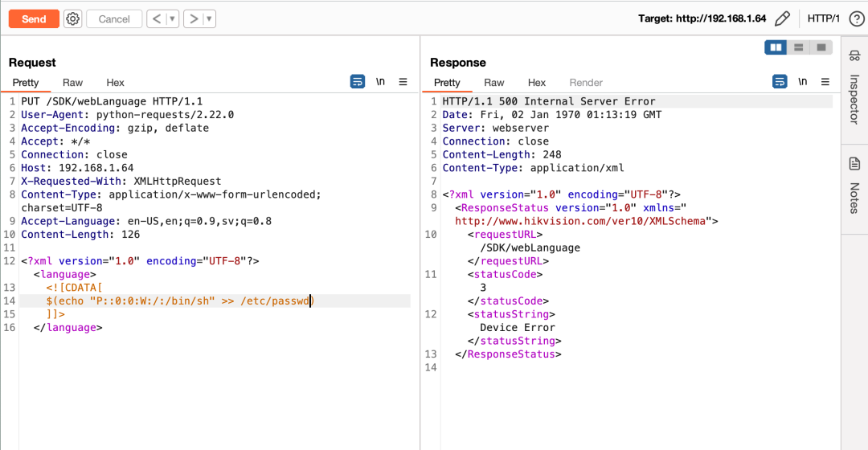Select Request Pretty tab

(x=26, y=83)
